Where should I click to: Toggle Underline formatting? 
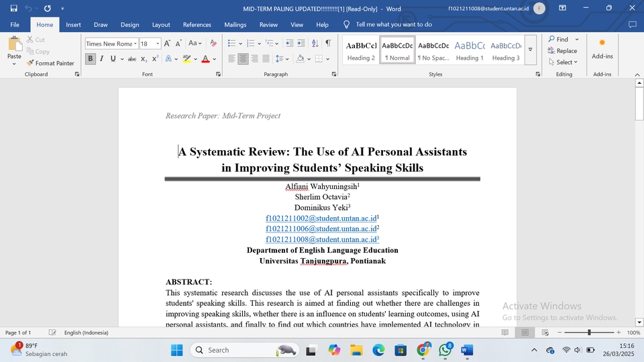(113, 59)
